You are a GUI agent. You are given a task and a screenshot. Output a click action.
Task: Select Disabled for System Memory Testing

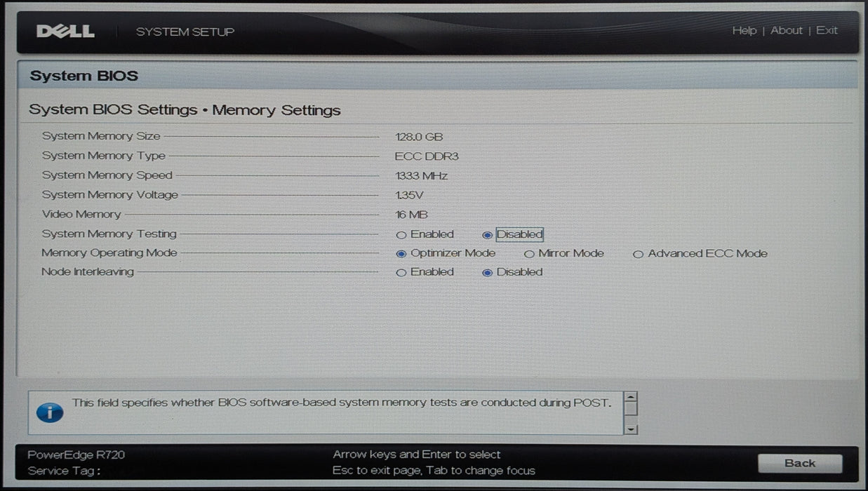(487, 235)
